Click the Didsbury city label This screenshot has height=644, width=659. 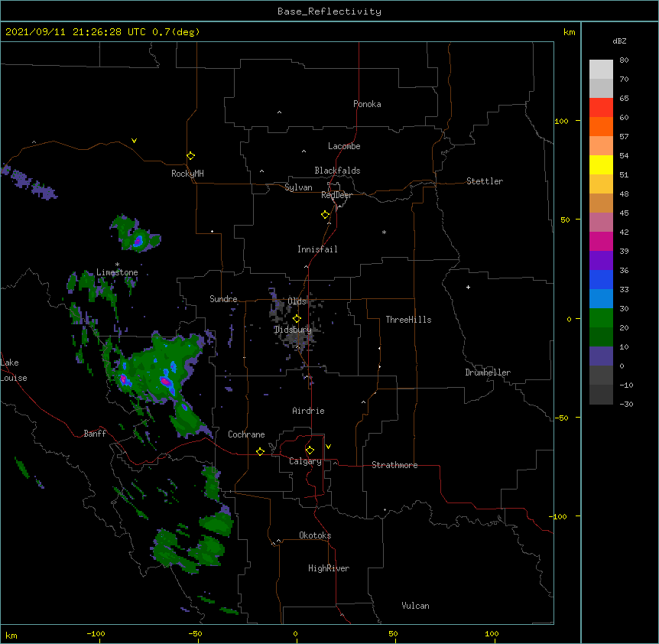[293, 330]
